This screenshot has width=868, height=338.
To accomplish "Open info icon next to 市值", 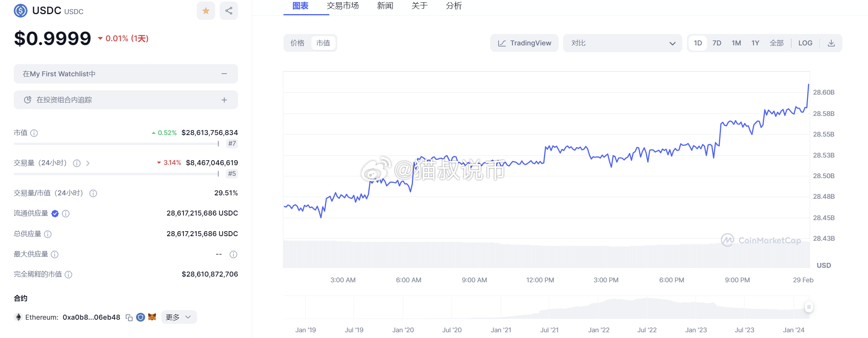I will pyautogui.click(x=34, y=133).
